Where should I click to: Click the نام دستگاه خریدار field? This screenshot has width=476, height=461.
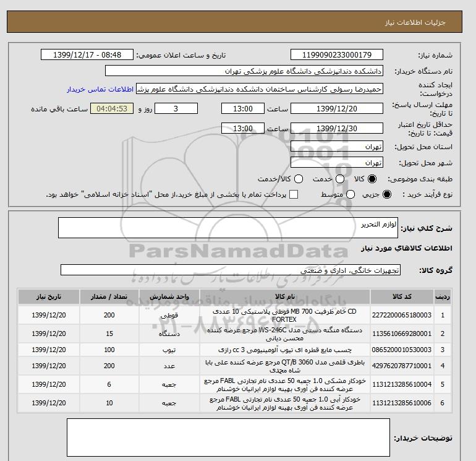(x=244, y=71)
